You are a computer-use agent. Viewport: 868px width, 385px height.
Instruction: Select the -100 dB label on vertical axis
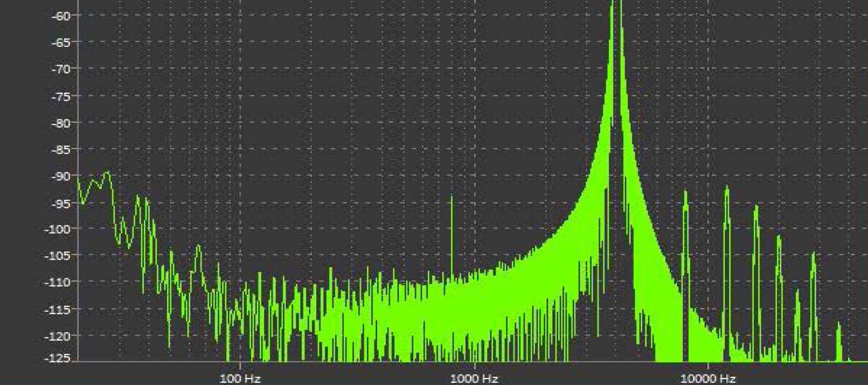60,229
